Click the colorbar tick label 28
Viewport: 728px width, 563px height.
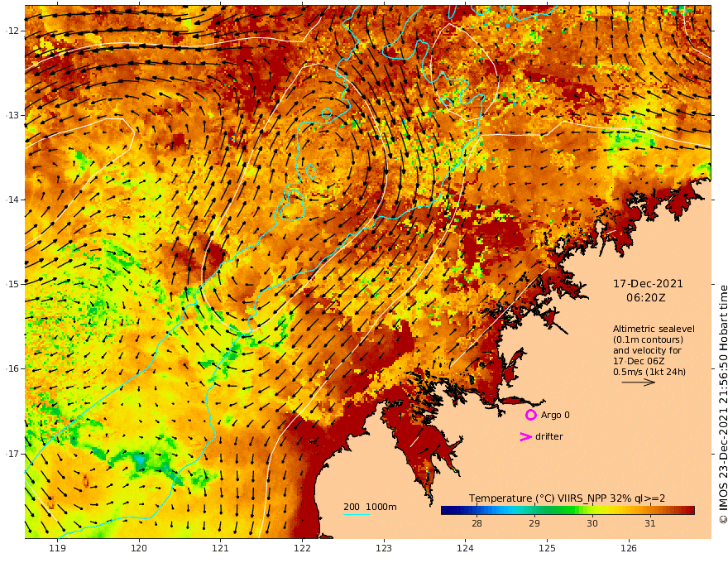(477, 523)
